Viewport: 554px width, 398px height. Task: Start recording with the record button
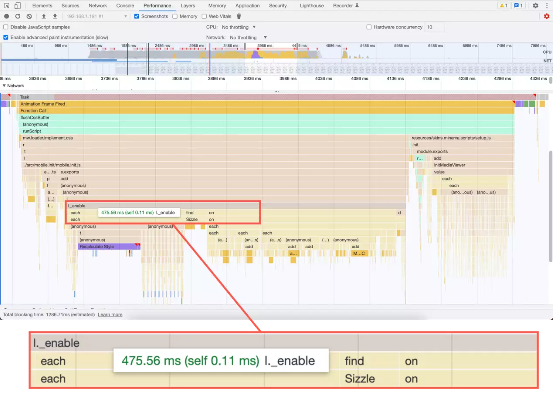pyautogui.click(x=6, y=16)
